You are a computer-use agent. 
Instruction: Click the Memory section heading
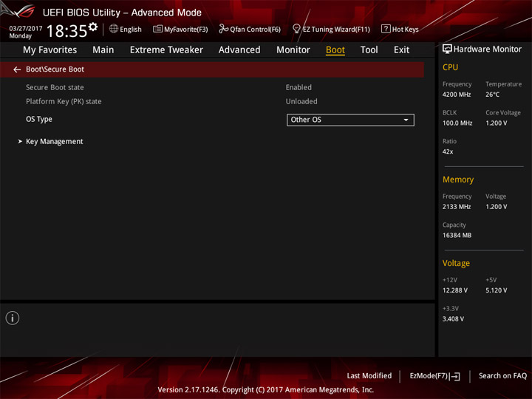[458, 180]
